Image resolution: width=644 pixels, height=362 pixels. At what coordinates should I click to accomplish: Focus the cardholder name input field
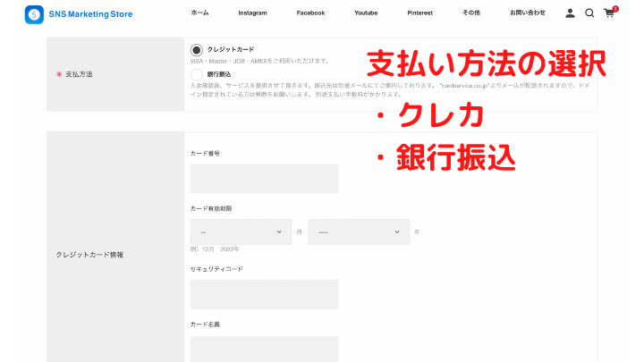(264, 349)
